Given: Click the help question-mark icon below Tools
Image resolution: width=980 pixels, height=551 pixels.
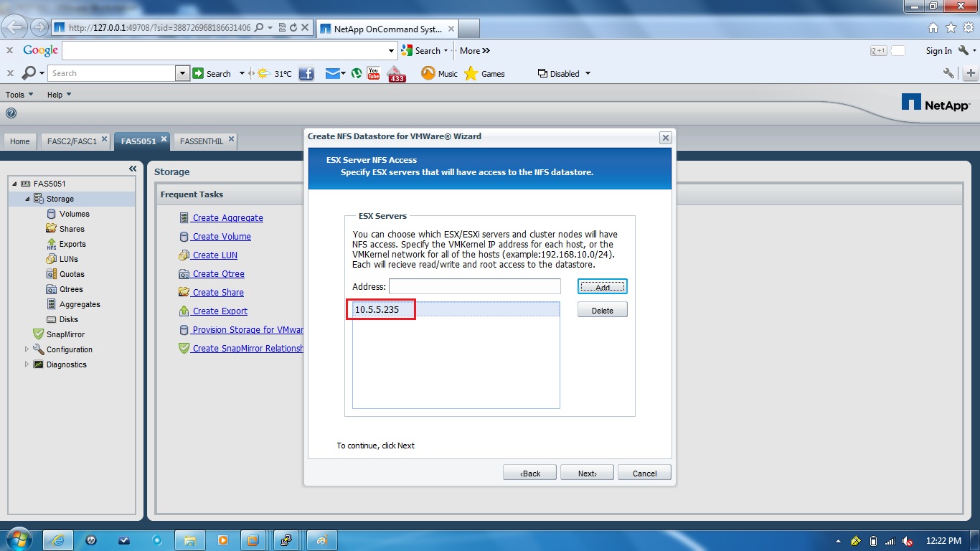Looking at the screenshot, I should (x=11, y=113).
